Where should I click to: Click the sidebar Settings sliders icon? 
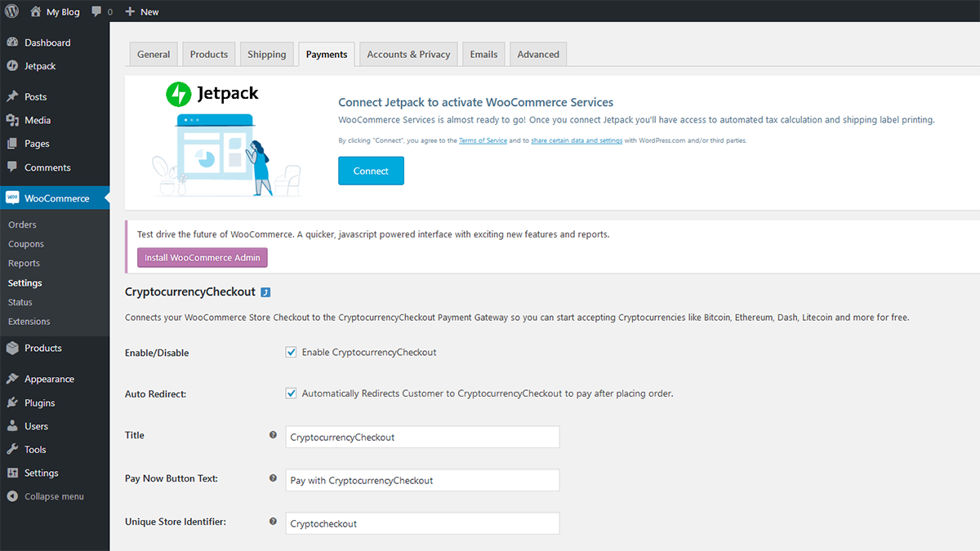pos(12,473)
